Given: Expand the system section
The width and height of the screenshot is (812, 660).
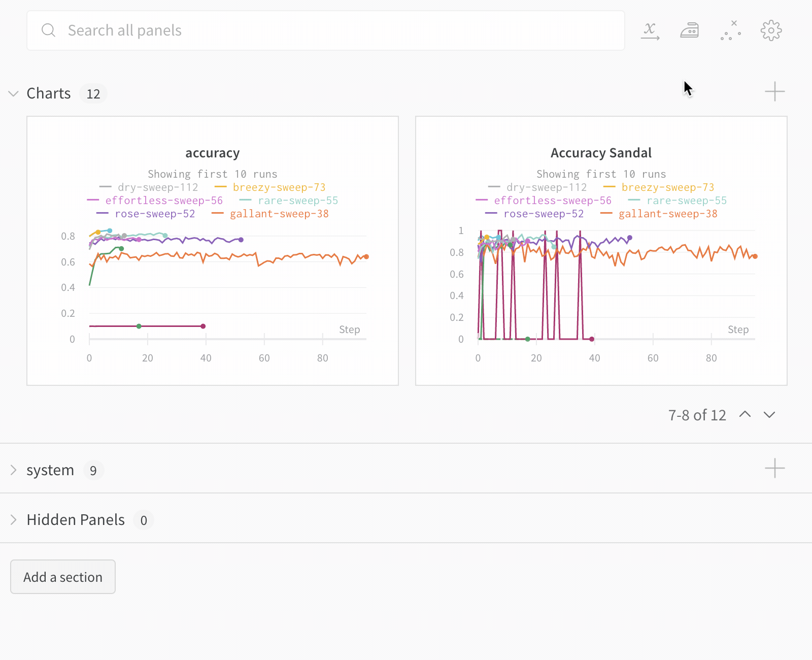Looking at the screenshot, I should 14,470.
